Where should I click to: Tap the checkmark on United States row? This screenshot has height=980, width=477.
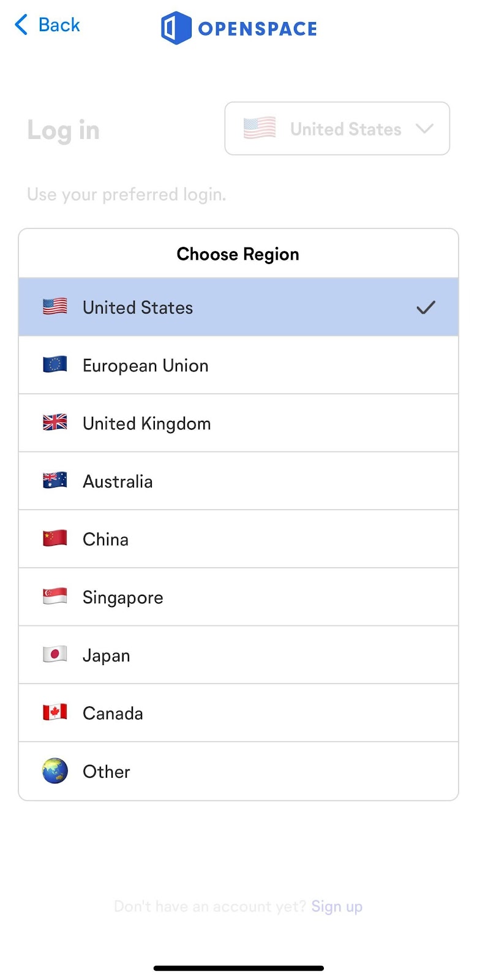[x=426, y=307]
